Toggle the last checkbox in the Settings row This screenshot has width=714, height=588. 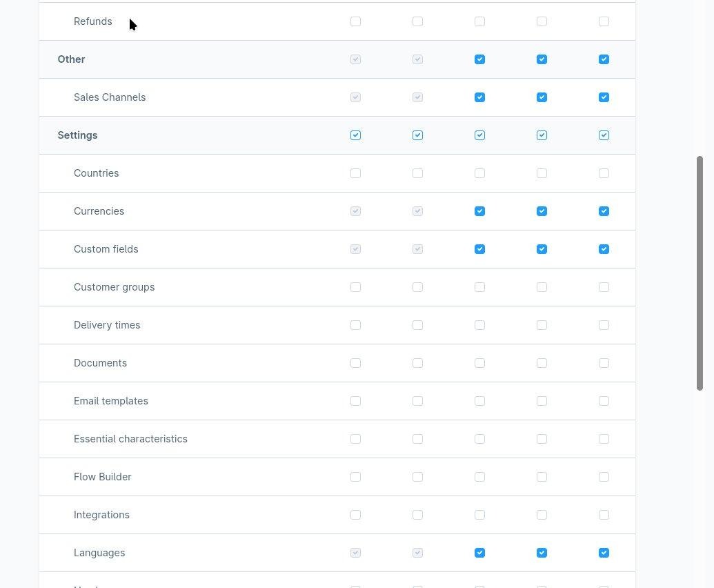[604, 135]
